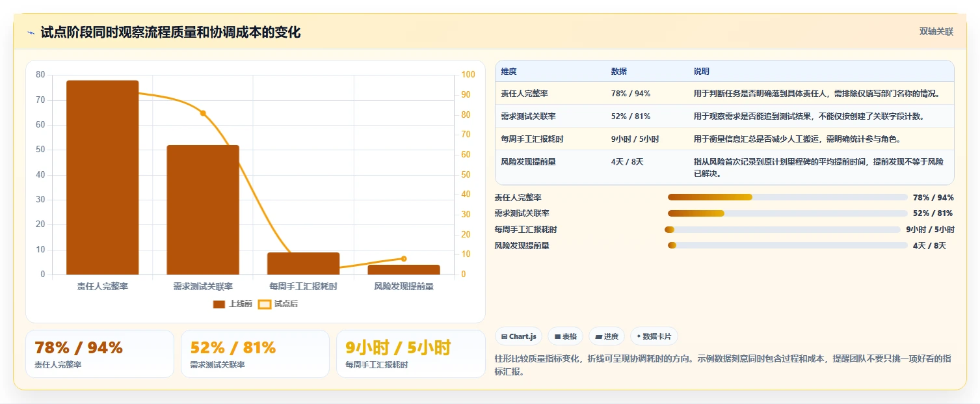Click the 表格 tag chip
Image resolution: width=980 pixels, height=404 pixels.
tap(566, 336)
